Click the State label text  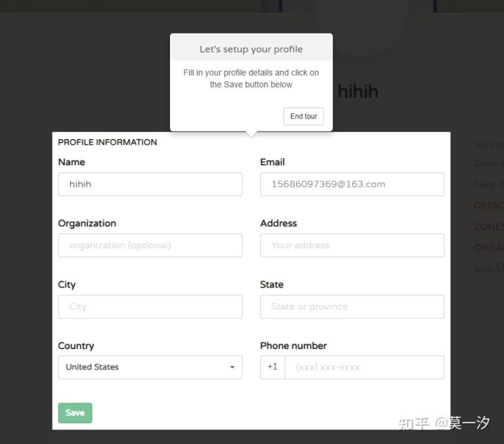[272, 285]
